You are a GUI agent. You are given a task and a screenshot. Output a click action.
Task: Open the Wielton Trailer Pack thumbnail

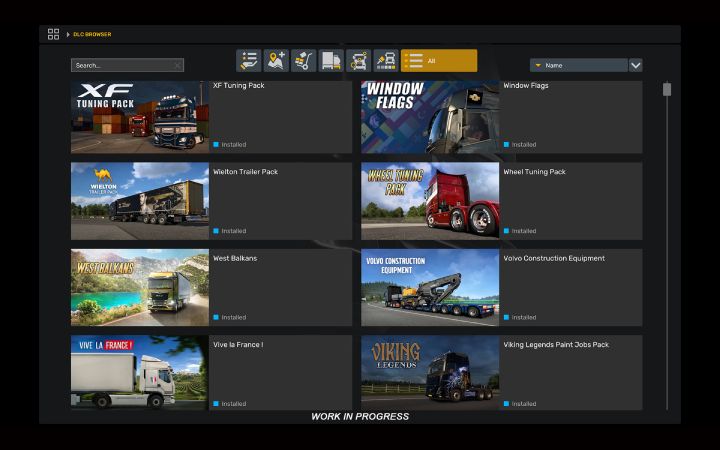pyautogui.click(x=140, y=201)
